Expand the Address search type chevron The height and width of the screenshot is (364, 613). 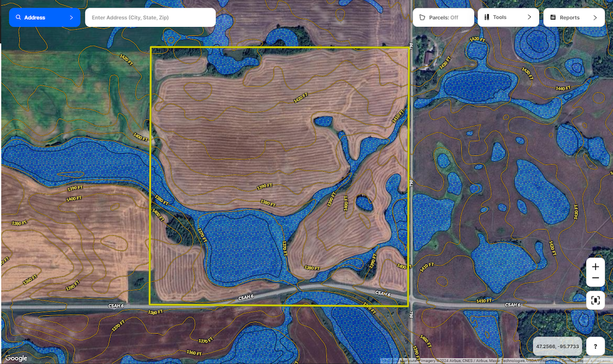(71, 18)
